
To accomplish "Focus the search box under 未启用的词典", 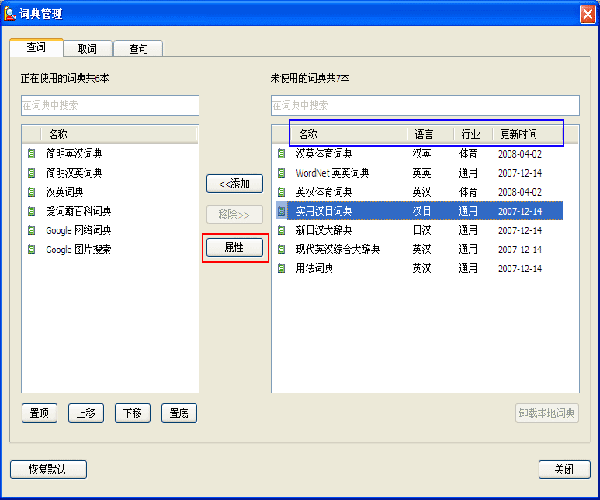I will pyautogui.click(x=425, y=106).
